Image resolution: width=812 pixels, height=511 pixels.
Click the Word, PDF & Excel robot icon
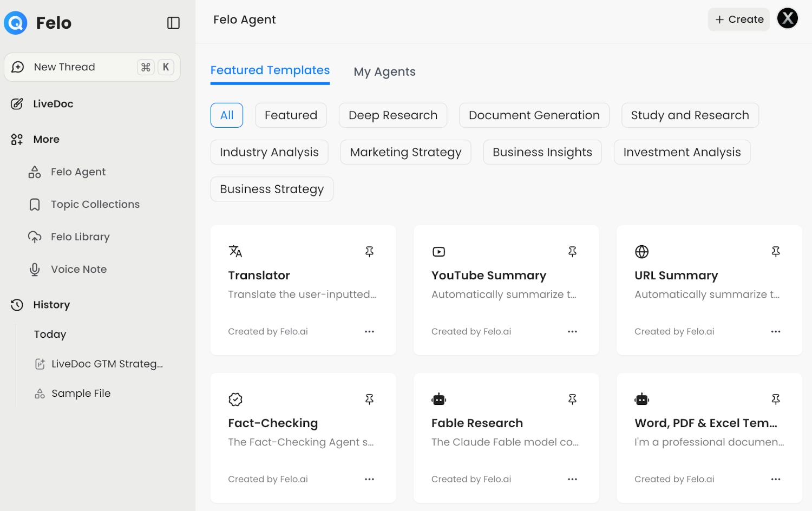coord(642,399)
